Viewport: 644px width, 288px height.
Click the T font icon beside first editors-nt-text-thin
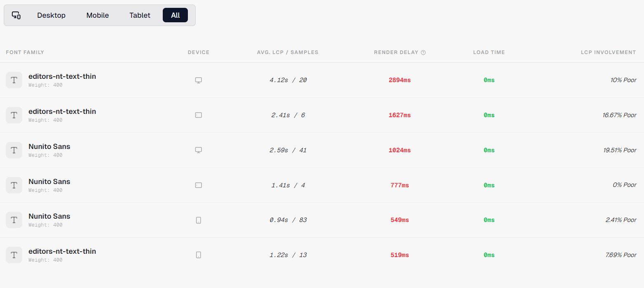point(14,80)
